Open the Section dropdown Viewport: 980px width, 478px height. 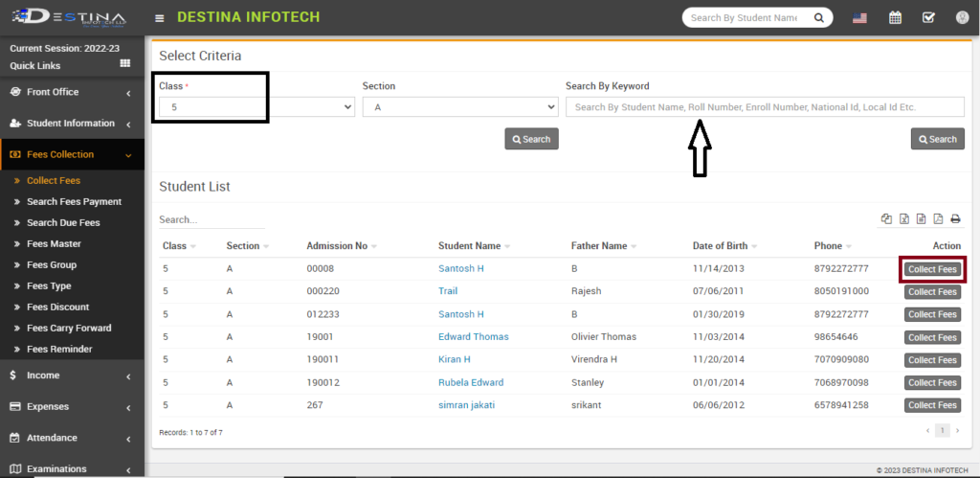click(x=459, y=107)
